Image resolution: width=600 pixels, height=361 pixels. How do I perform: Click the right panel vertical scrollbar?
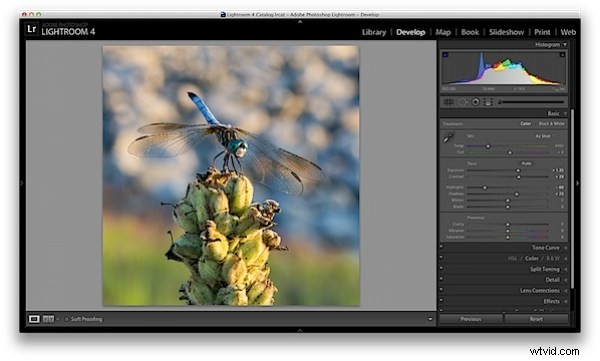pos(572,199)
